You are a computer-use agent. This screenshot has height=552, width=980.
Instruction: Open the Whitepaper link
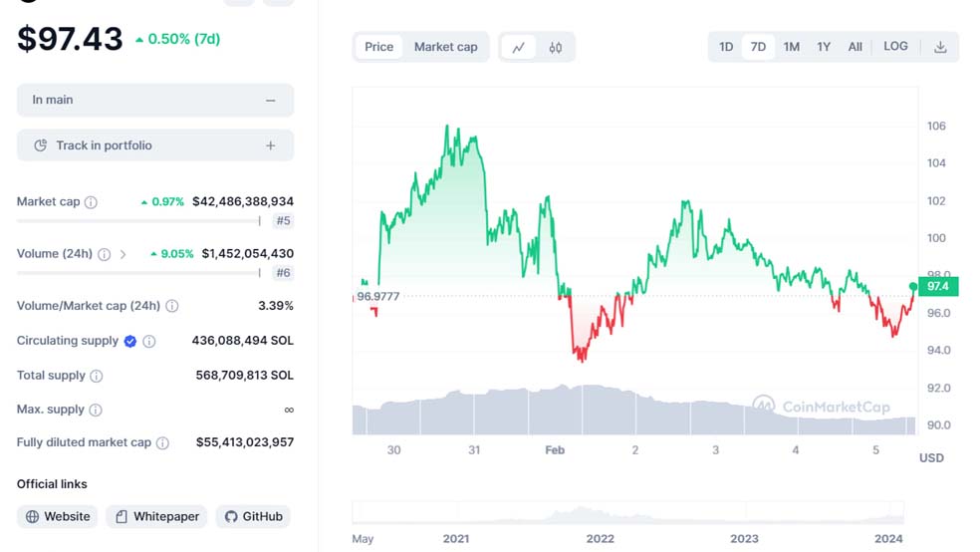156,516
